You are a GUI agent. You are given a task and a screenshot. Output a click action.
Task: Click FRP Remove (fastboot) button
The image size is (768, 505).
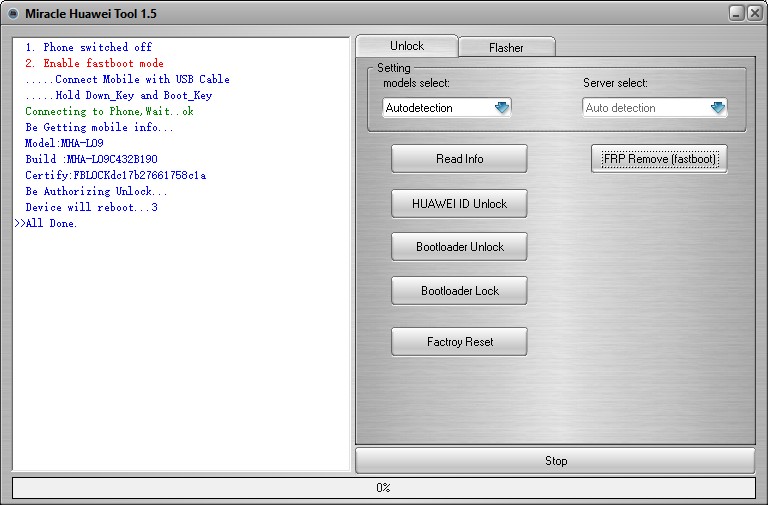(659, 159)
